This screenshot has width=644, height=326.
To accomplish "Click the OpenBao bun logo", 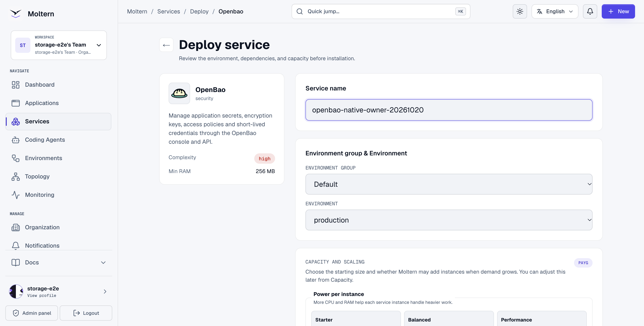I will [179, 93].
